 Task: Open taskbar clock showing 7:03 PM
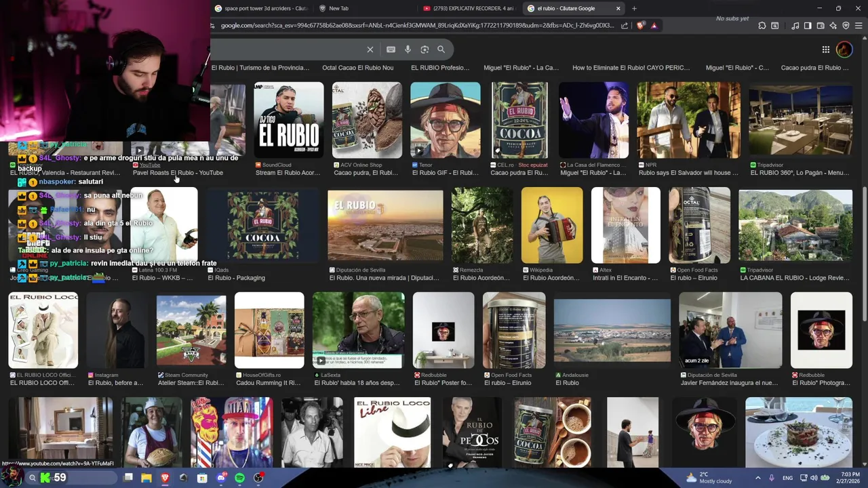pos(849,478)
